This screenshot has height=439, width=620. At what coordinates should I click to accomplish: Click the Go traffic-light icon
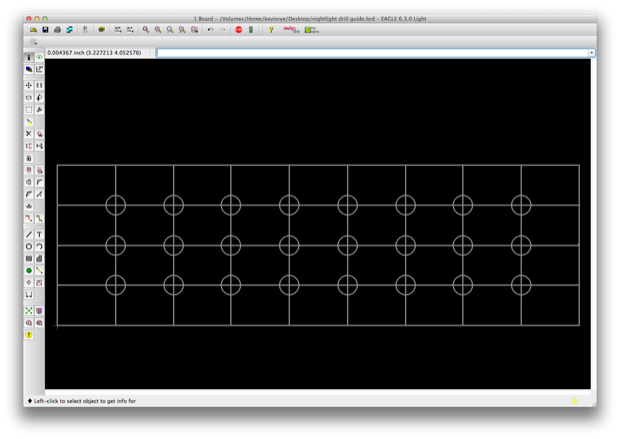[x=251, y=30]
